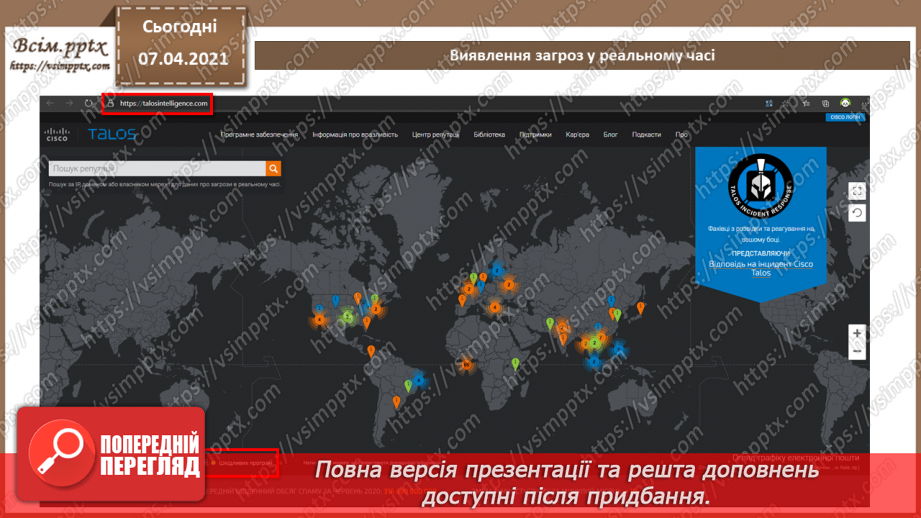Viewport: 921px width, 518px height.
Task: Open the Підтримки menu item
Action: (535, 134)
